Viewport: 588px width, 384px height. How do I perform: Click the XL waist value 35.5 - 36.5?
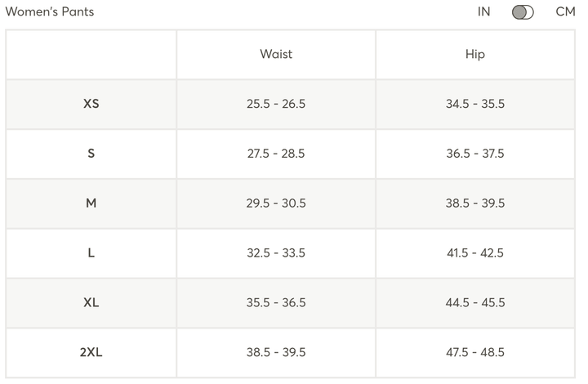[x=276, y=303]
